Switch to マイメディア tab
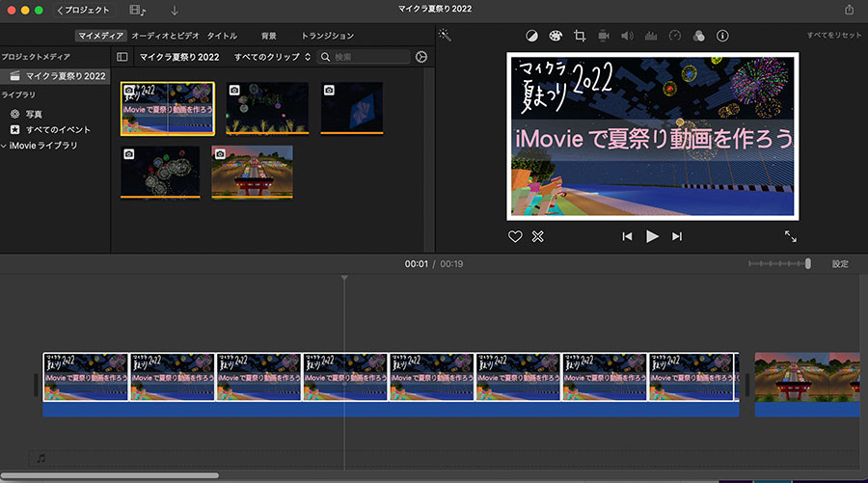This screenshot has width=868, height=483. pyautogui.click(x=100, y=36)
